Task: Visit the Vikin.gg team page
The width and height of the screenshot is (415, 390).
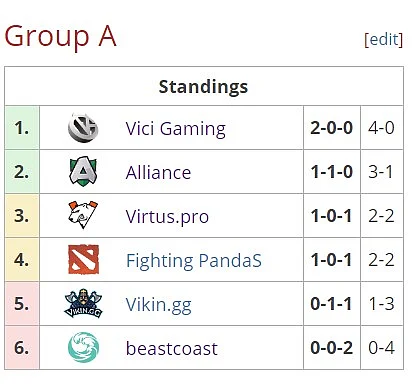Action: tap(159, 305)
